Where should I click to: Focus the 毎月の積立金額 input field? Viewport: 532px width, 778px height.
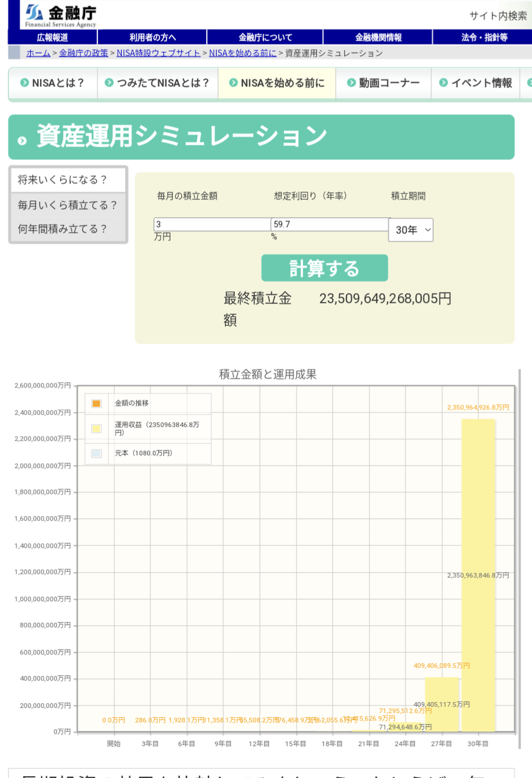point(212,224)
